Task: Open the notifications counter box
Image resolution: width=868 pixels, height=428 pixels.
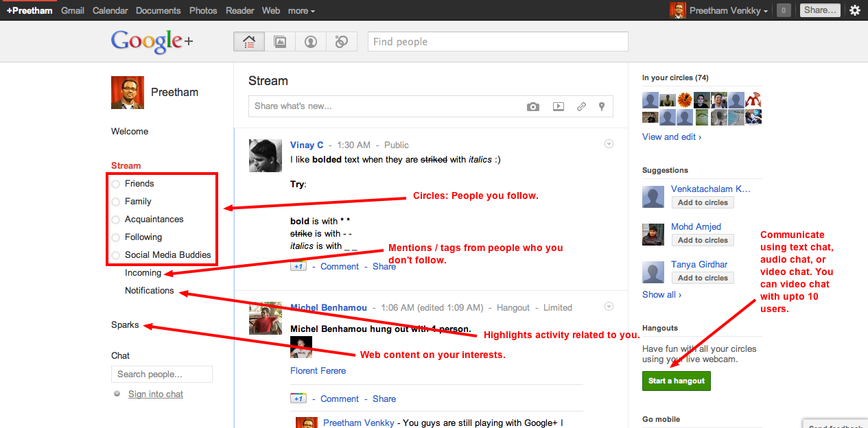Action: click(783, 10)
